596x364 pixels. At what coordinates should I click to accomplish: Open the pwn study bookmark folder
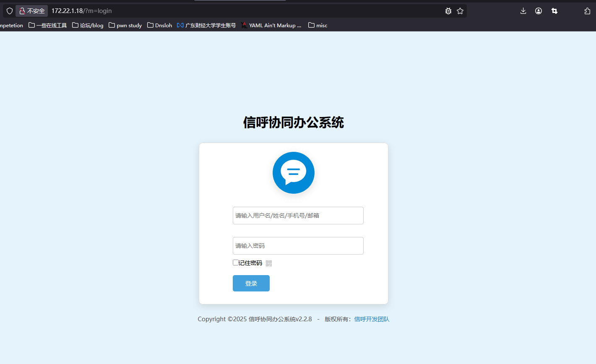pos(125,25)
